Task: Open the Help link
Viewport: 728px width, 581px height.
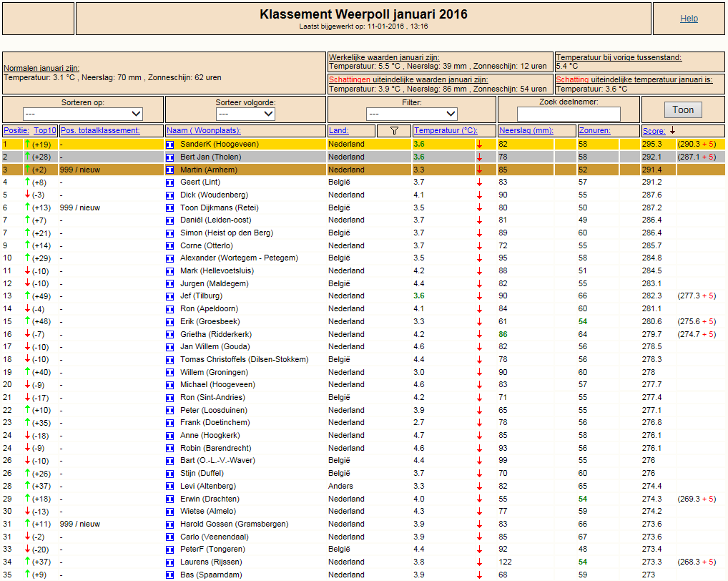Action: (689, 19)
